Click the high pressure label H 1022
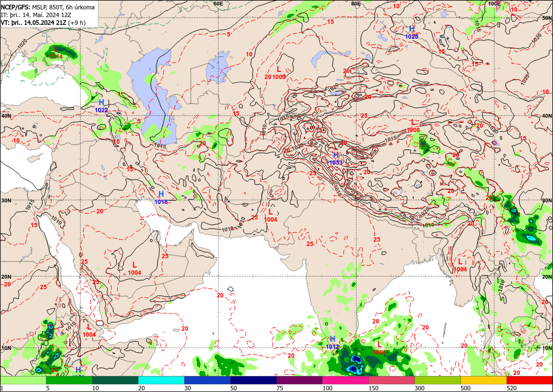This screenshot has width=553, height=392. click(x=101, y=106)
